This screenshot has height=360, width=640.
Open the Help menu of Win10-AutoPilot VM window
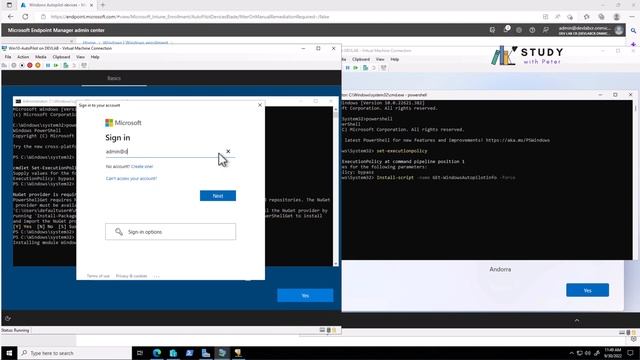pos(95,57)
